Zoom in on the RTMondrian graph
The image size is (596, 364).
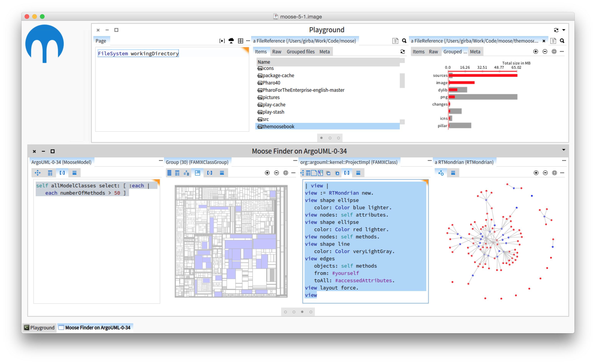click(x=536, y=173)
